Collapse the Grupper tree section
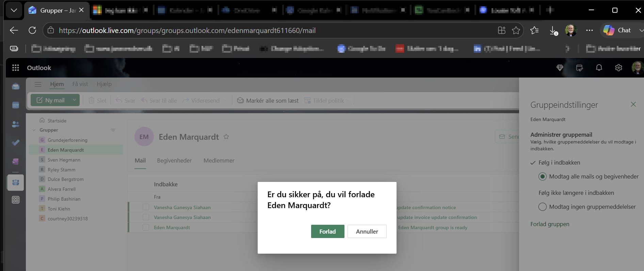This screenshot has width=644, height=271. click(x=34, y=130)
